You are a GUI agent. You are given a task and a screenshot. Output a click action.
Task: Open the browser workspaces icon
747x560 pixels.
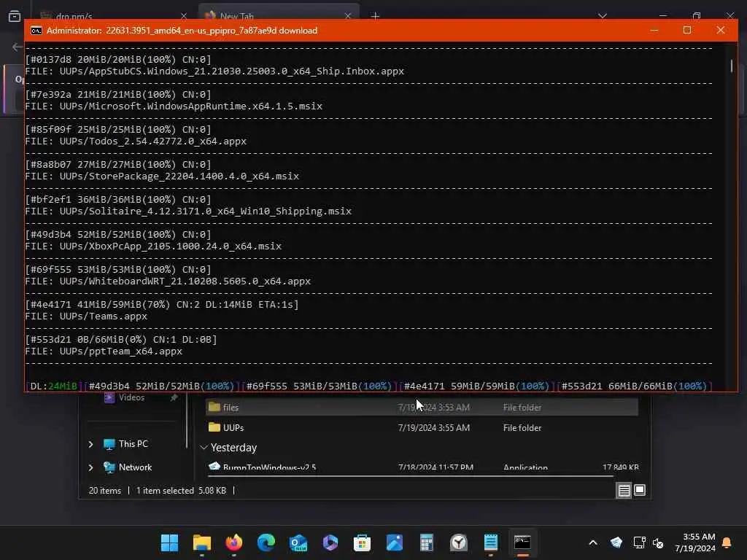[x=15, y=16]
